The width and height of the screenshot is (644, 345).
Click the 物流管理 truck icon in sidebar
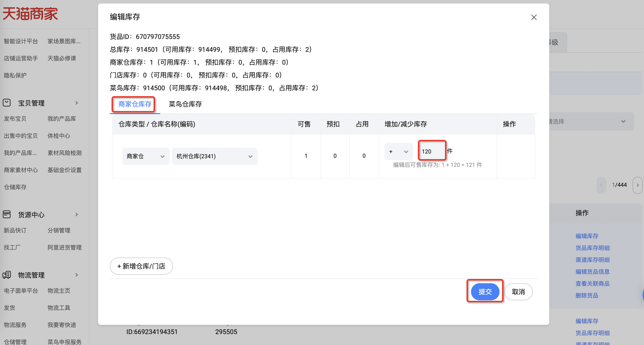click(x=7, y=275)
